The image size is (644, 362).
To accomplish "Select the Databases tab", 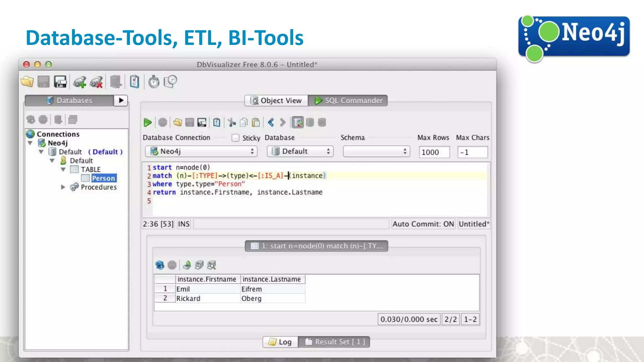I will coord(69,101).
